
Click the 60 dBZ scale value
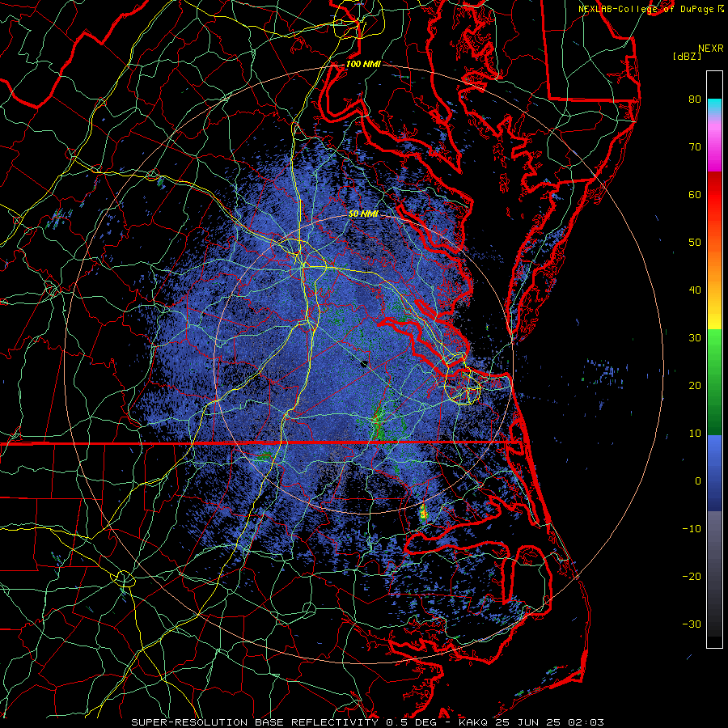pyautogui.click(x=695, y=195)
